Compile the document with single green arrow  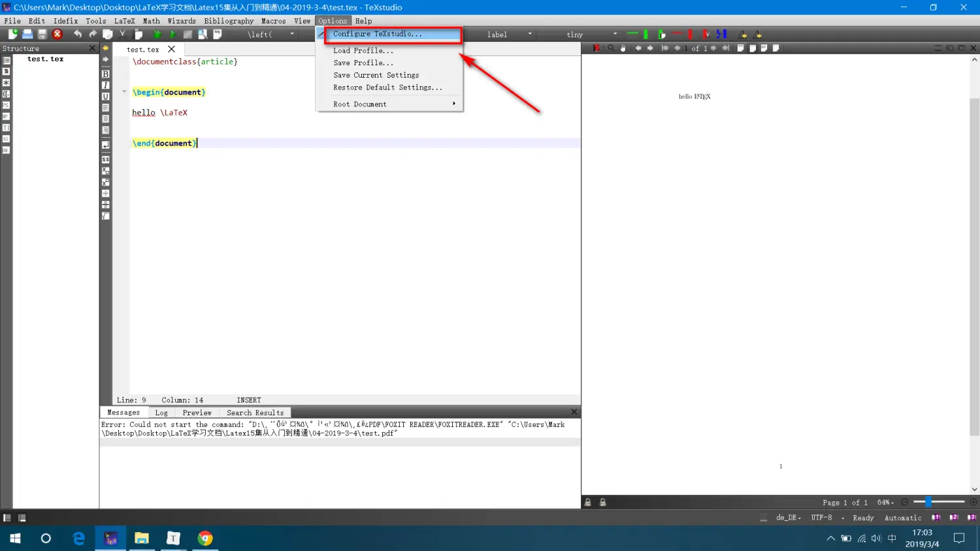pyautogui.click(x=172, y=34)
